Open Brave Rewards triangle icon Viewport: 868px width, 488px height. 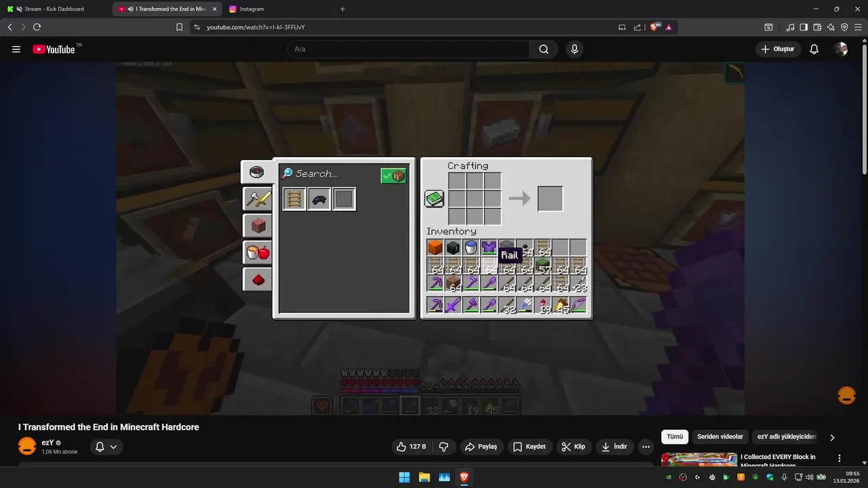tap(669, 27)
